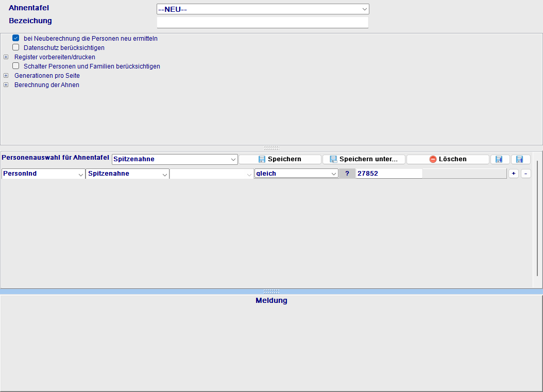Image resolution: width=543 pixels, height=392 pixels.
Task: Tick 'Schalter Personen und Familien berücksichtigen'
Action: tap(16, 66)
